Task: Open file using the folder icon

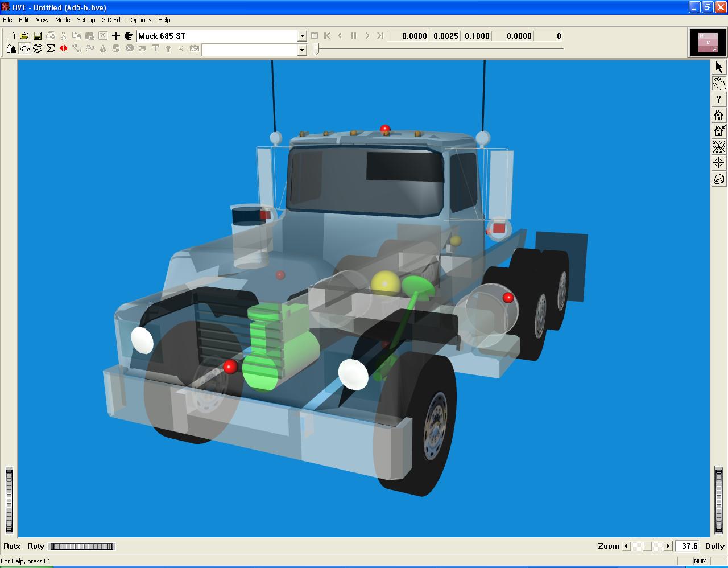Action: [24, 36]
